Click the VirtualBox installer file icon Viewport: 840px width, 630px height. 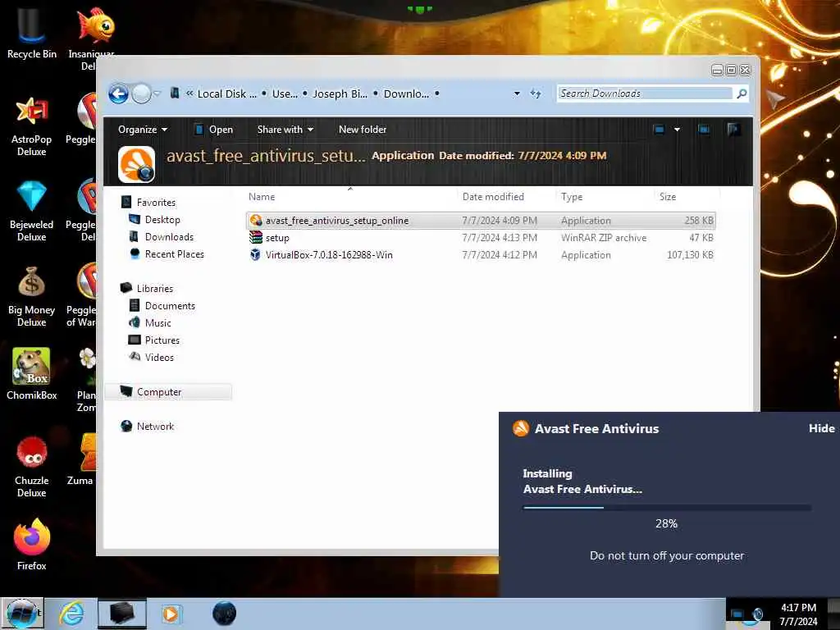(x=256, y=254)
